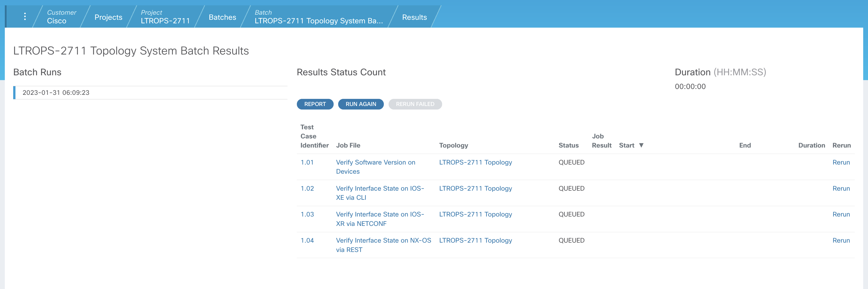
Task: Click the LTROPS-2711 Topology System Batch Results title
Action: click(x=131, y=51)
